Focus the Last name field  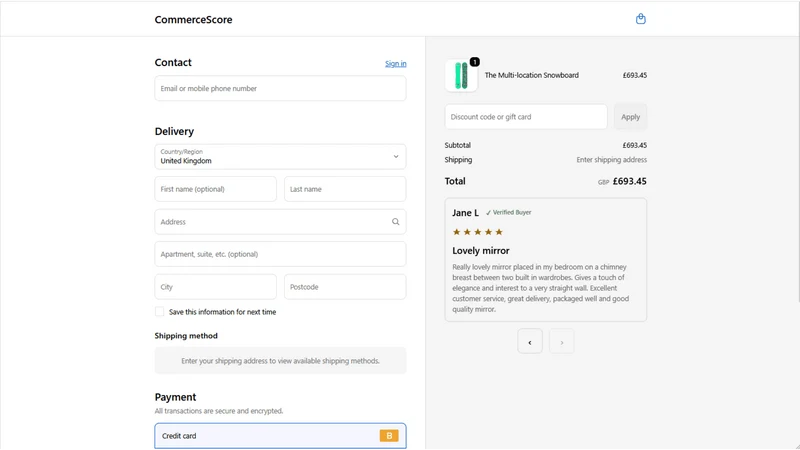(345, 189)
